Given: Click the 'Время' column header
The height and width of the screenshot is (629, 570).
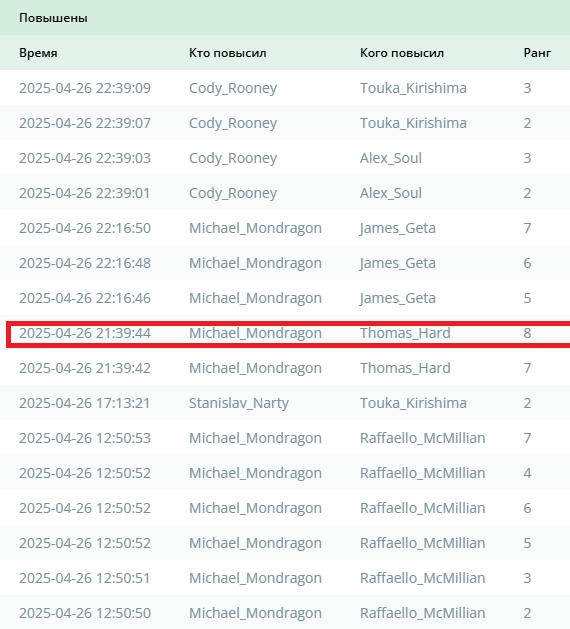Looking at the screenshot, I should (x=38, y=53).
